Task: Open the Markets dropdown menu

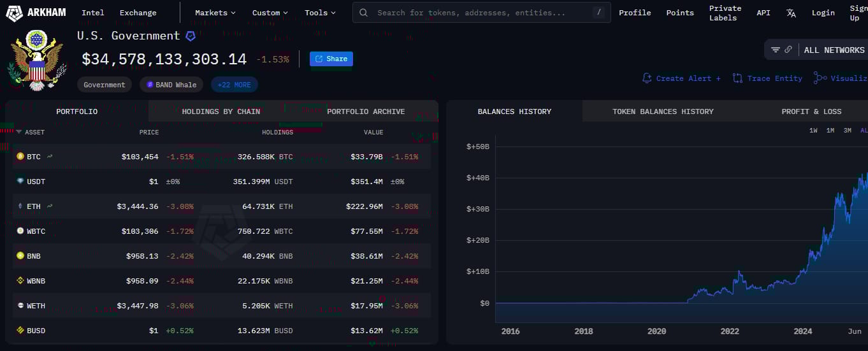Action: pyautogui.click(x=215, y=13)
